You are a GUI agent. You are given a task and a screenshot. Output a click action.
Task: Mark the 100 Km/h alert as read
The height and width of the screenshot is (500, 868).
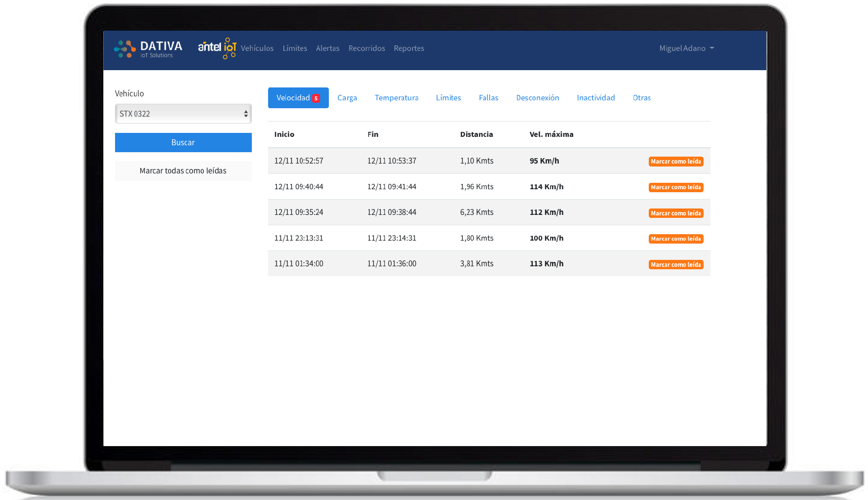tap(676, 239)
